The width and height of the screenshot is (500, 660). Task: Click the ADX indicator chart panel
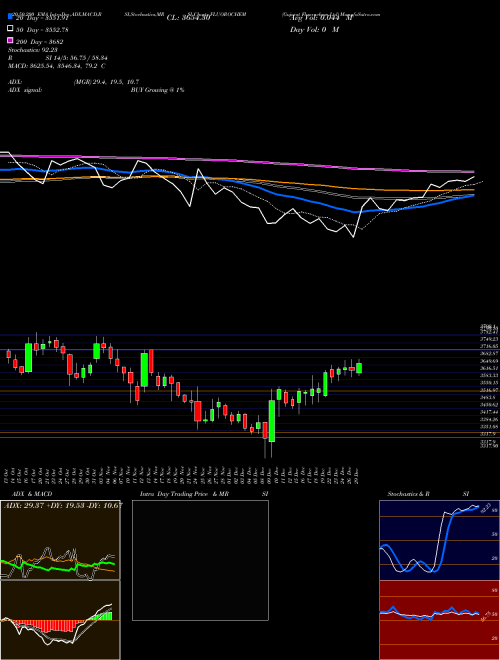(x=60, y=540)
